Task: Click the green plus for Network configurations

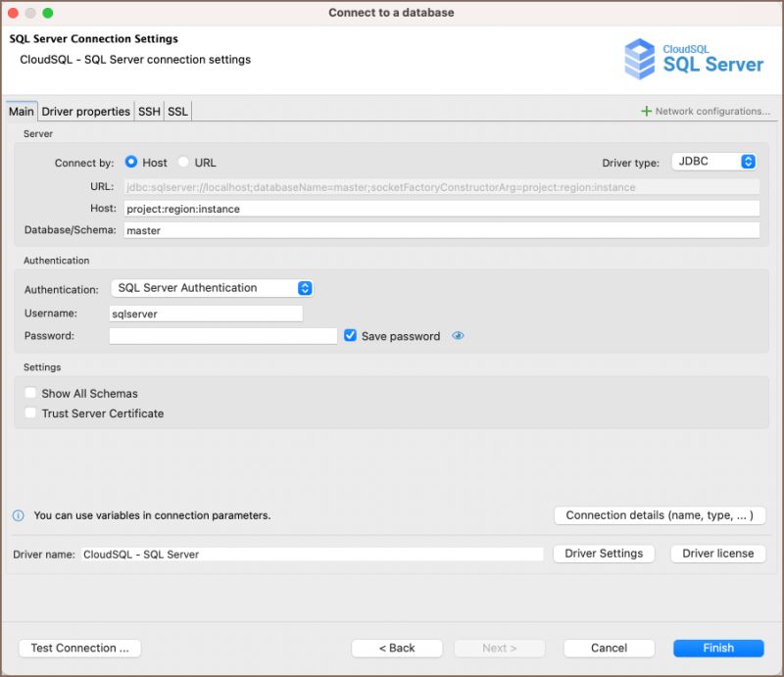Action: coord(648,111)
